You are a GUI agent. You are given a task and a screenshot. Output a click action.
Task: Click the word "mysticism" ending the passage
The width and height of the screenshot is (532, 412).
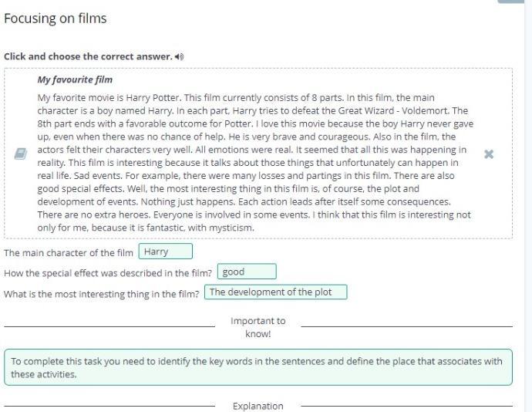[x=229, y=228]
